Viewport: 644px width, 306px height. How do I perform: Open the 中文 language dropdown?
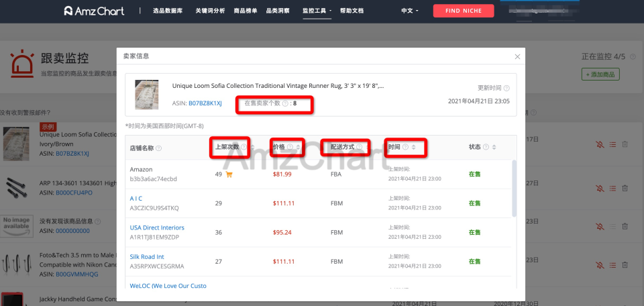[x=409, y=11]
